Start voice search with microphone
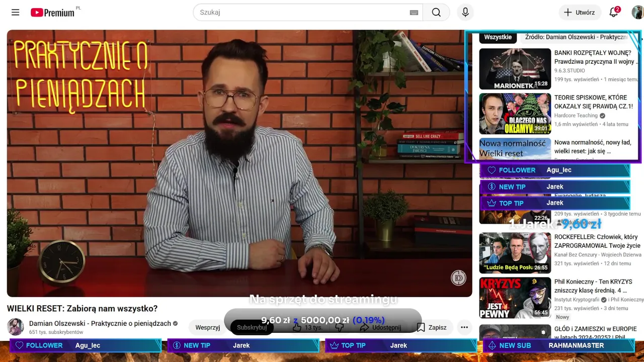Screen dimensions: 644x362 (x=465, y=13)
